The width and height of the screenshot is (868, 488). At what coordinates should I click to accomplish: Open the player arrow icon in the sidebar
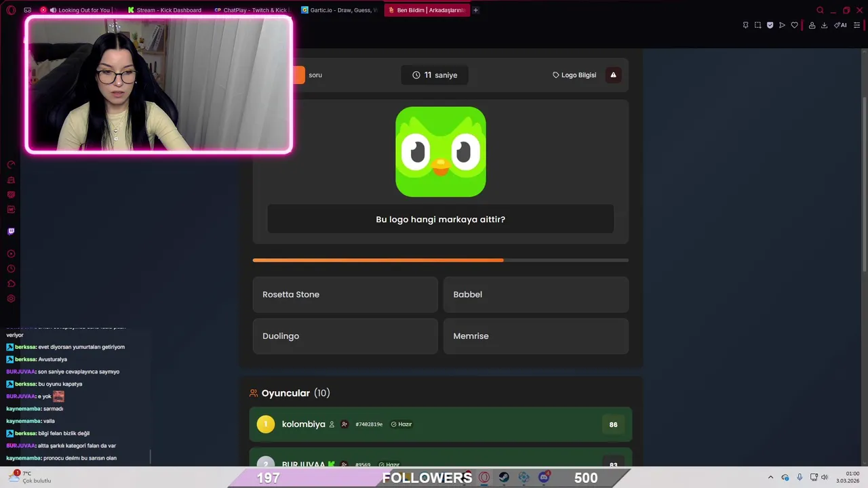pos(11,253)
